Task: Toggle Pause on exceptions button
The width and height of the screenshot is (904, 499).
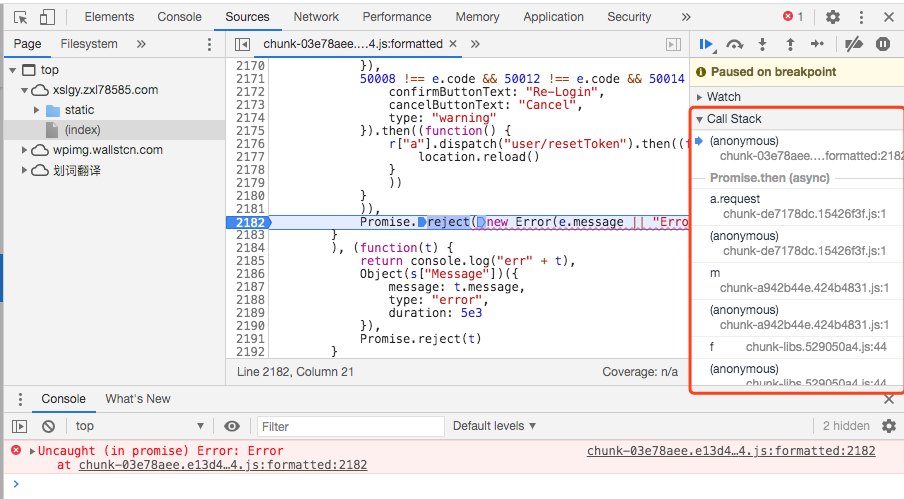Action: [x=882, y=44]
